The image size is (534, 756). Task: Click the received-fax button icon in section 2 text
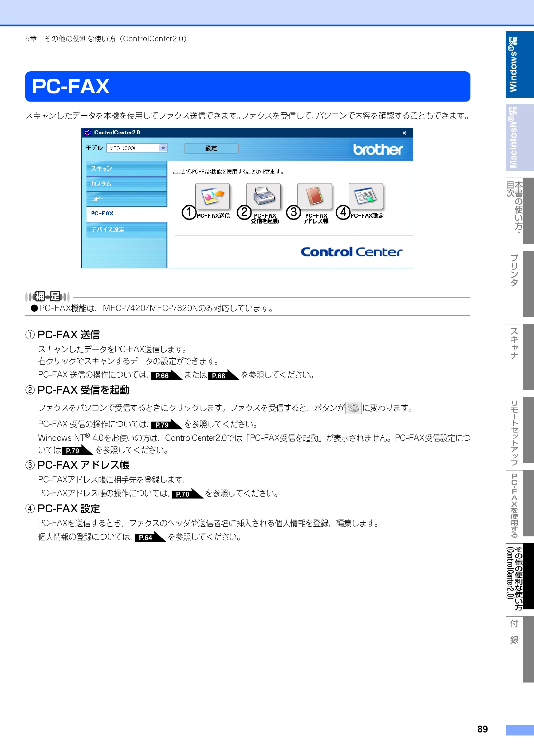353,408
